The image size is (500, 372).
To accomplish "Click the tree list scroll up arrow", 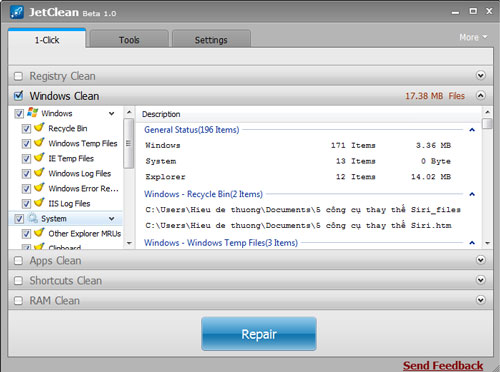I will coord(129,112).
